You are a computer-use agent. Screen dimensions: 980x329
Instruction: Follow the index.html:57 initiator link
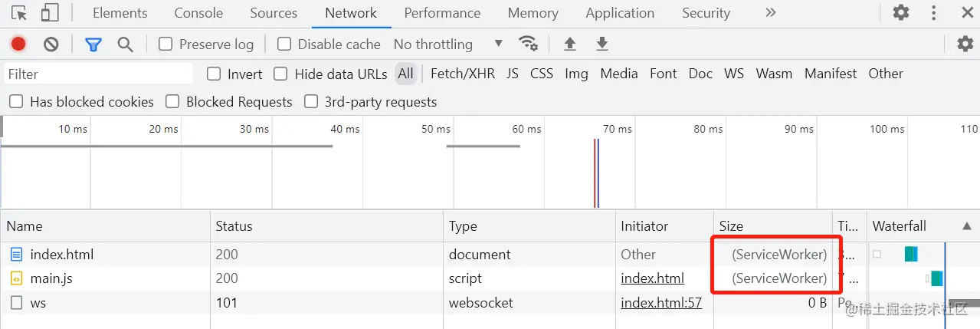[661, 303]
